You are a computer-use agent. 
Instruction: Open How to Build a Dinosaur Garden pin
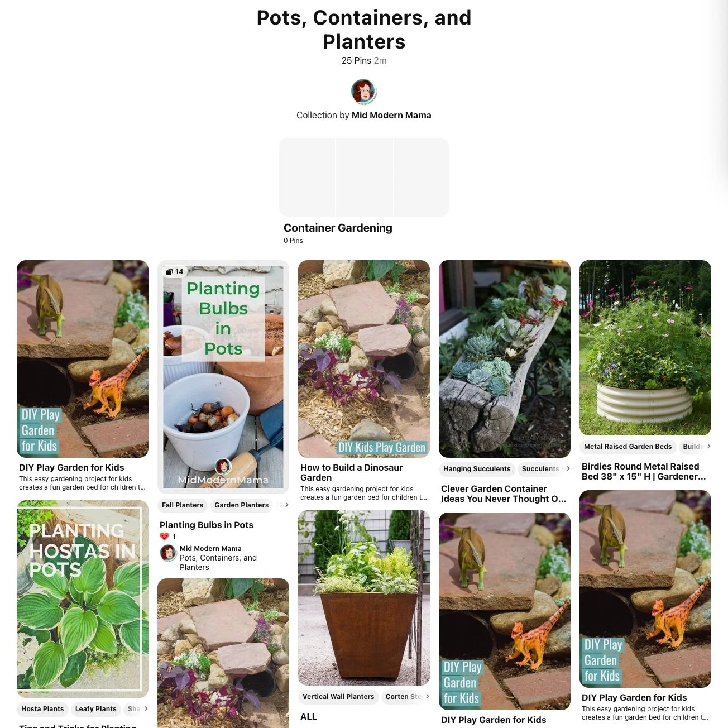[351, 472]
